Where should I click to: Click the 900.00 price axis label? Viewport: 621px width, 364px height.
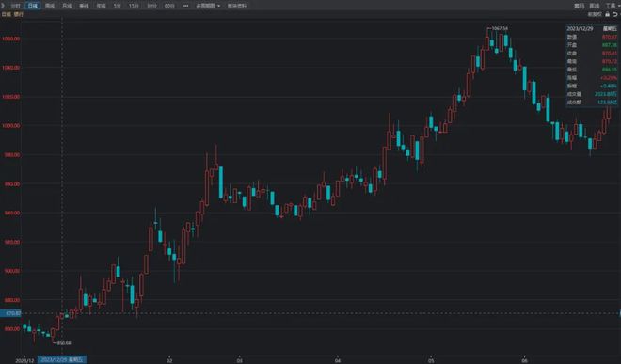point(12,271)
